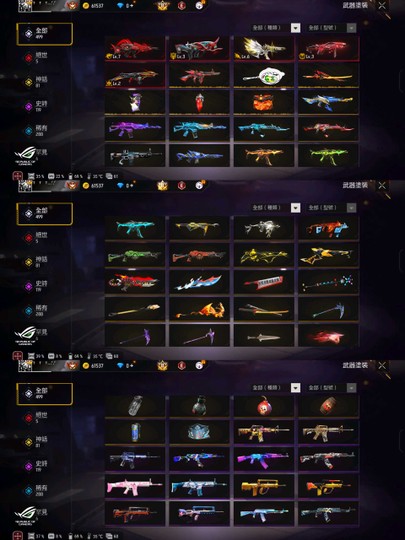Select the red level seven dragon gun skin
The image size is (405, 540).
click(135, 48)
